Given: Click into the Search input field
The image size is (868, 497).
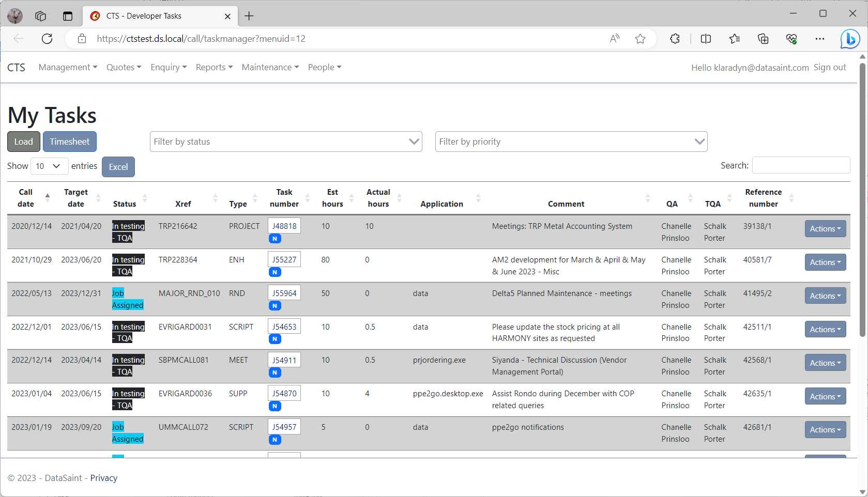Looking at the screenshot, I should click(x=801, y=165).
